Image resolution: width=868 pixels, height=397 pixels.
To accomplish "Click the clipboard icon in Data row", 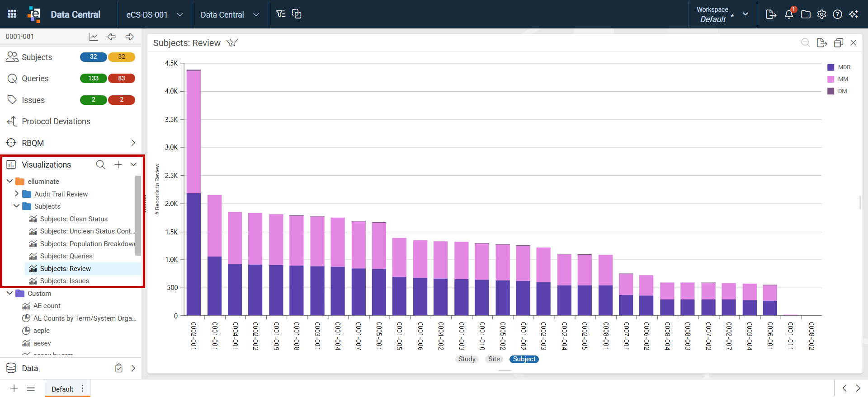I will (x=119, y=368).
